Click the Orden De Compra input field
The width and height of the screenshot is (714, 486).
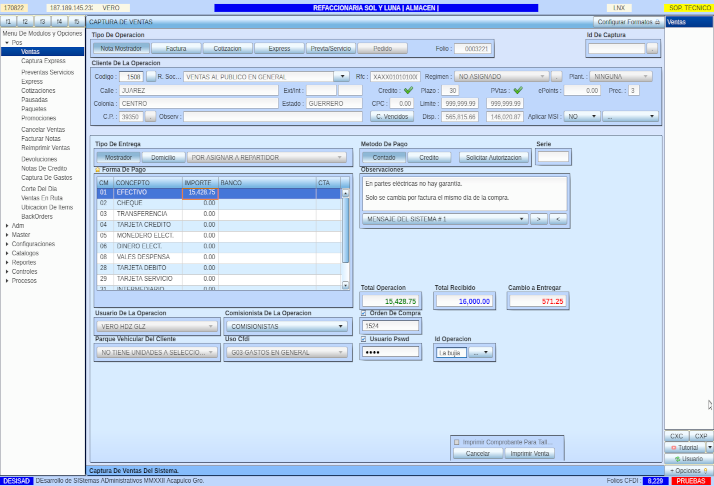coord(390,326)
